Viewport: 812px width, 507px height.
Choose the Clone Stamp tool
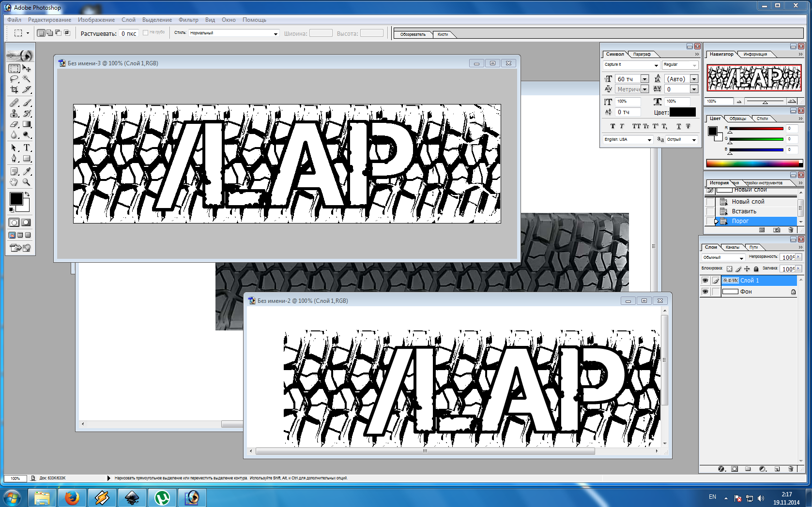(x=14, y=113)
